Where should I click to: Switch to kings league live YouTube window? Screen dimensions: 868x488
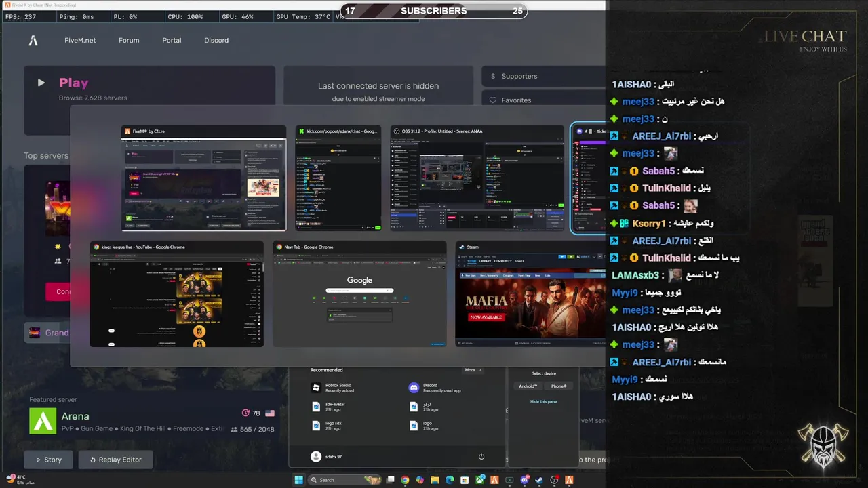[176, 294]
